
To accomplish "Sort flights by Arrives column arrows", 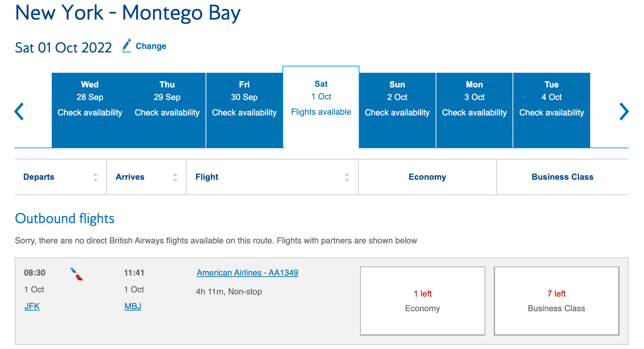I will [x=175, y=177].
